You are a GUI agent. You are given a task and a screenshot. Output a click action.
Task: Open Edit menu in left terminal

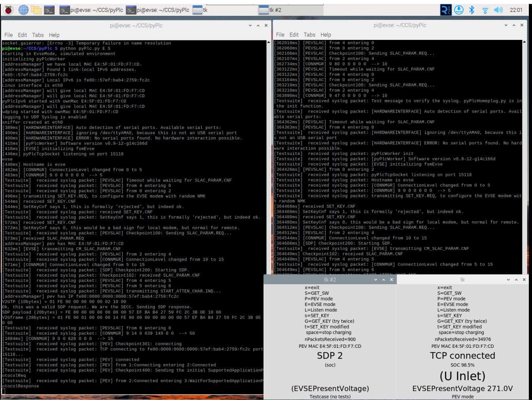23,35
